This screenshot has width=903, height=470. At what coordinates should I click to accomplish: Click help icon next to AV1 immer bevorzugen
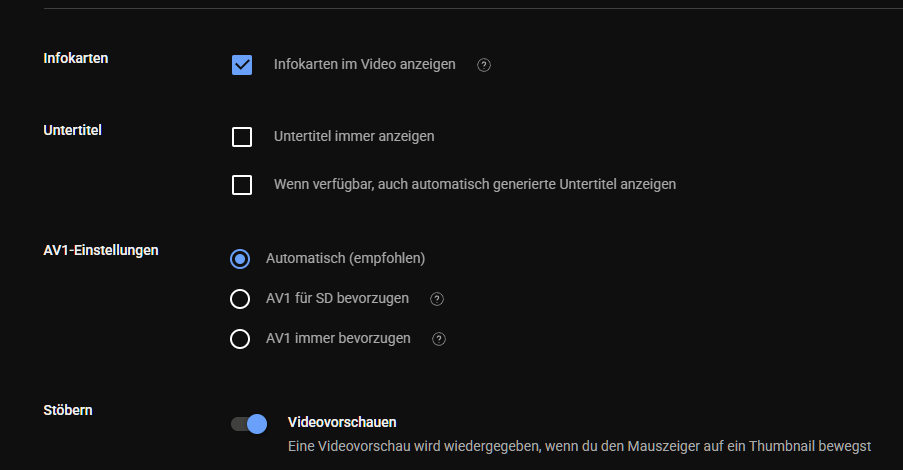click(x=438, y=339)
